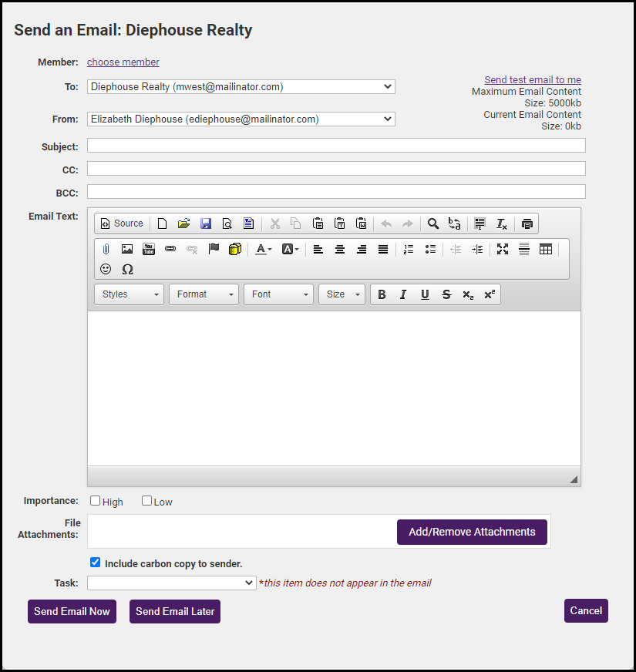The width and height of the screenshot is (636, 672).
Task: Expand the From sender dropdown
Action: point(241,119)
